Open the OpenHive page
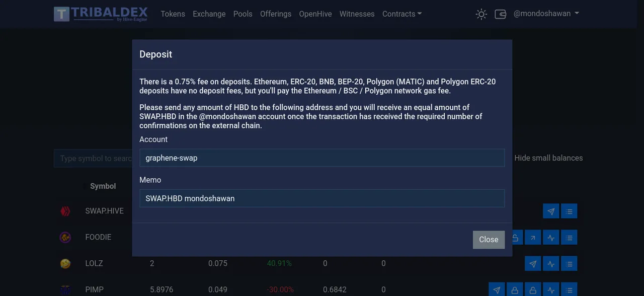 315,14
